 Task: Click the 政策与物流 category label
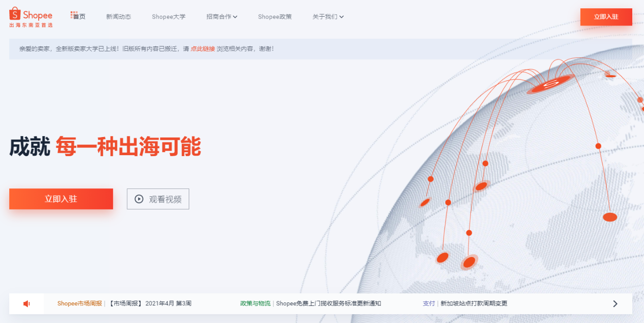pos(255,303)
